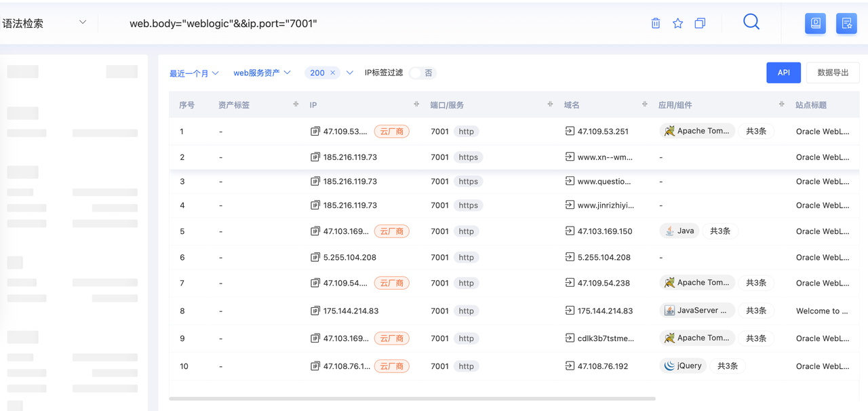The width and height of the screenshot is (868, 411).
Task: Click the domain text www.xn--wm...
Action: [x=605, y=157]
